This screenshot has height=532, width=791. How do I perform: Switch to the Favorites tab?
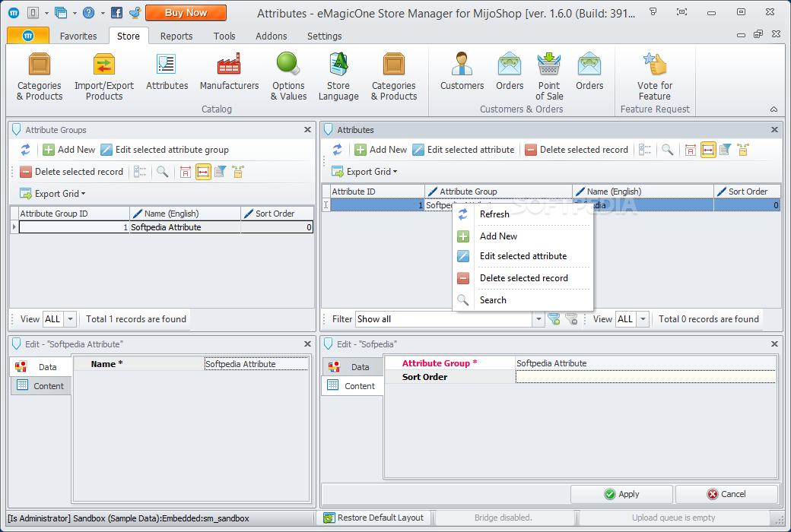pos(78,36)
